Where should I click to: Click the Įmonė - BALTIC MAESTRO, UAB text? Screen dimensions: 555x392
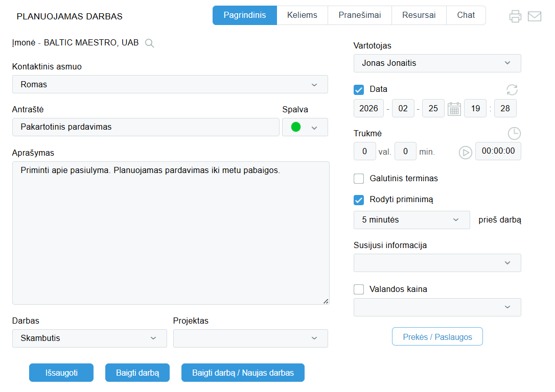(76, 43)
